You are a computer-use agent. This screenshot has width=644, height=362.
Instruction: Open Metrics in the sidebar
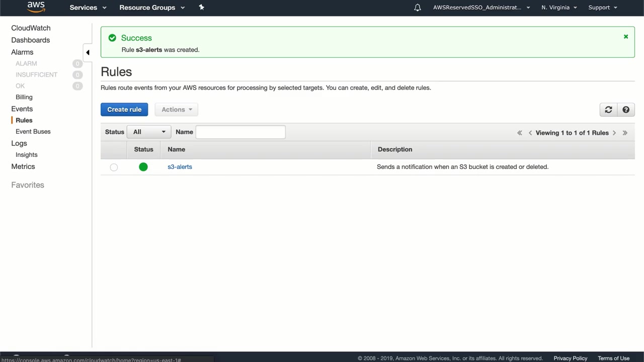coord(23,166)
